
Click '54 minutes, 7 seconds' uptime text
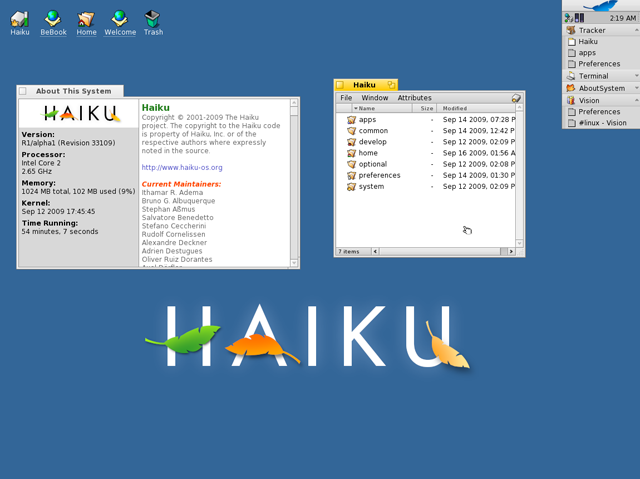pos(60,231)
